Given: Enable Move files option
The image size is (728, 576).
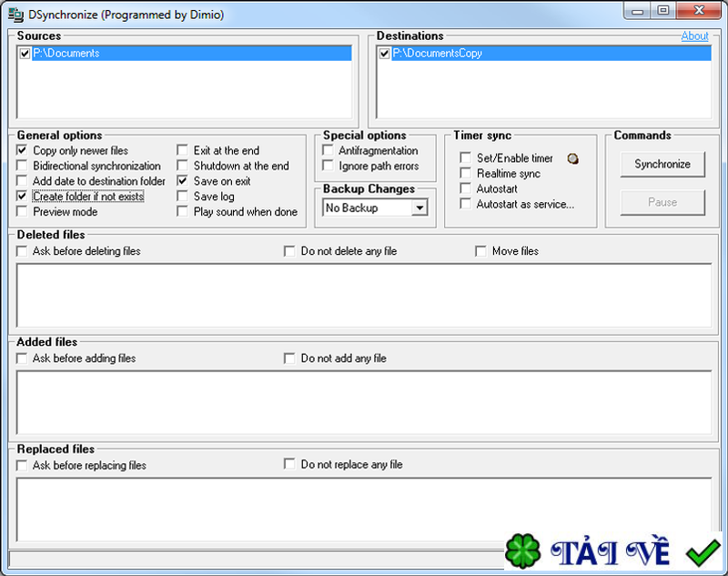Looking at the screenshot, I should pos(480,250).
